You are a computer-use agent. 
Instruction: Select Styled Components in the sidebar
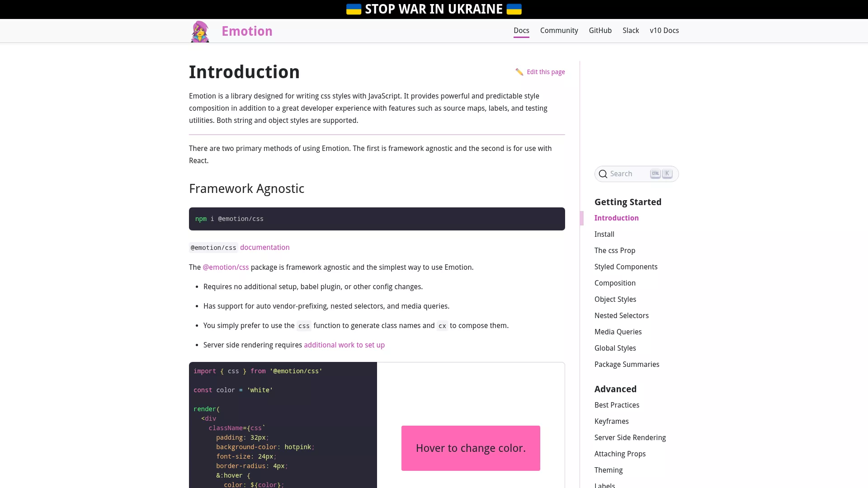(626, 267)
